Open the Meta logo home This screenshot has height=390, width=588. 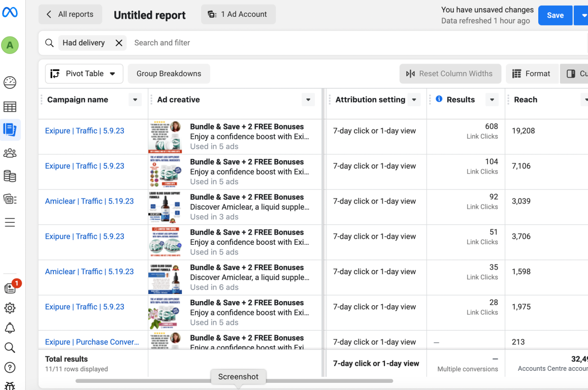point(10,12)
